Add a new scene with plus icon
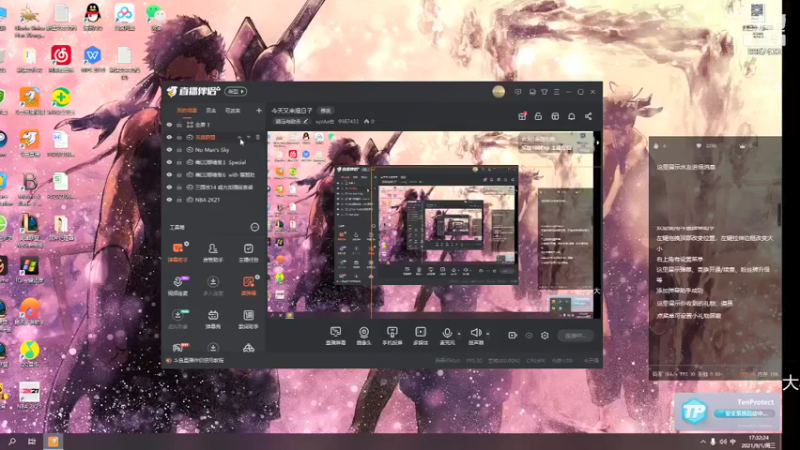 (x=259, y=110)
